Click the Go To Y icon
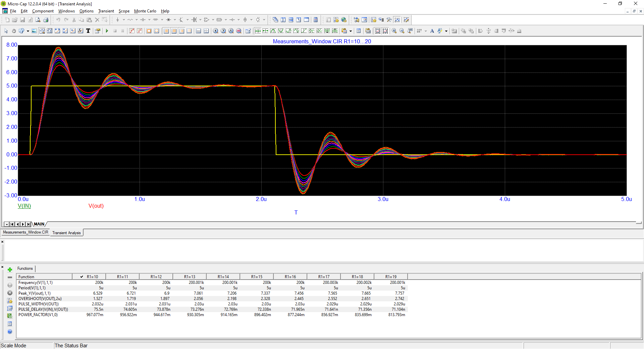644x349 pixels. [223, 31]
